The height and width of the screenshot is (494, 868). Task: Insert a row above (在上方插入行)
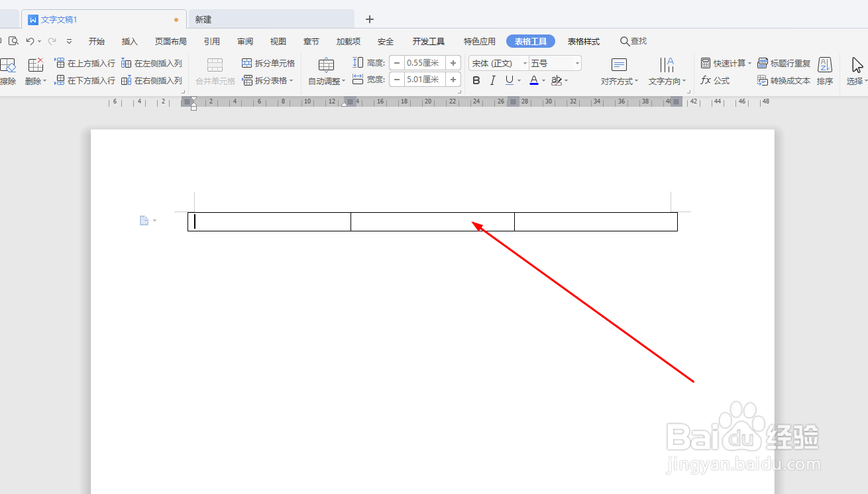tap(85, 64)
